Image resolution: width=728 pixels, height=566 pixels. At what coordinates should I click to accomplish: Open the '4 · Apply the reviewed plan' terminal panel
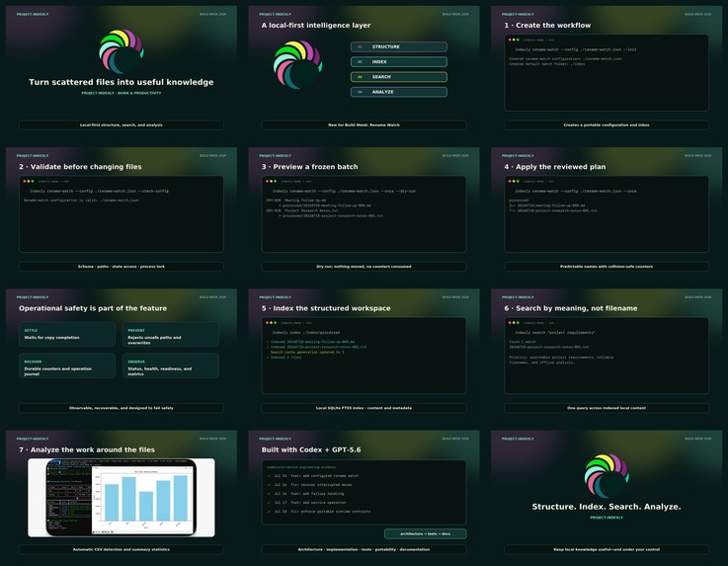tap(607, 214)
